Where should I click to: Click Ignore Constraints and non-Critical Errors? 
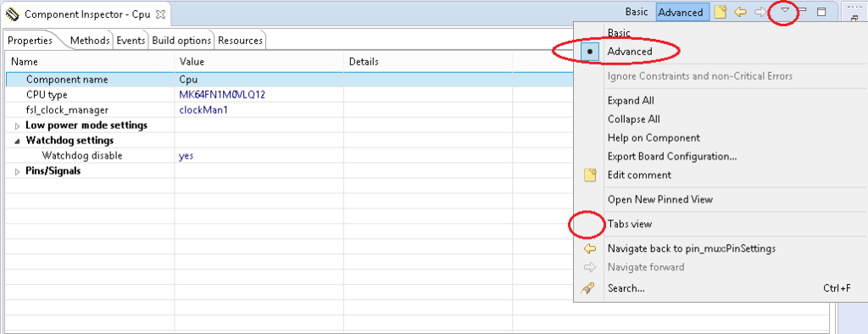(x=700, y=76)
